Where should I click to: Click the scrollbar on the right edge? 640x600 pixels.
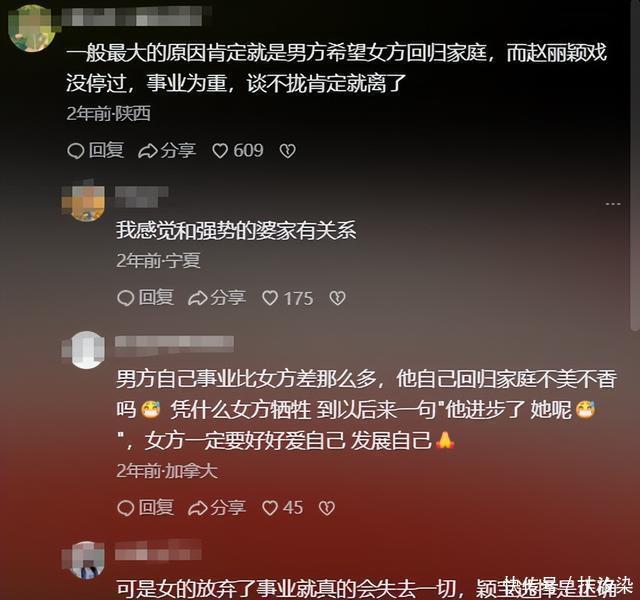636,163
